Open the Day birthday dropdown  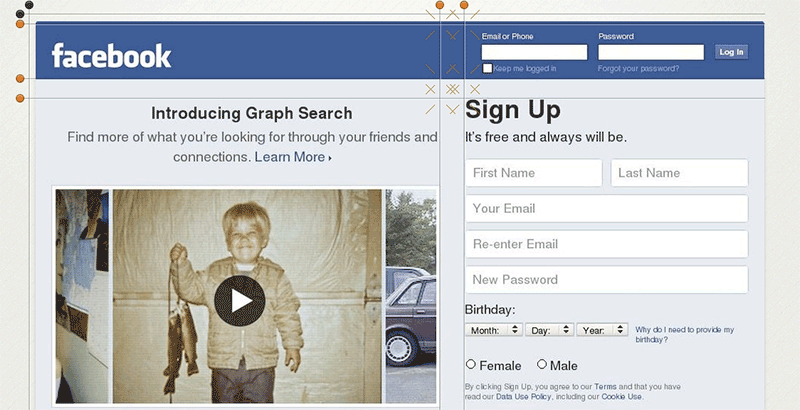[549, 330]
